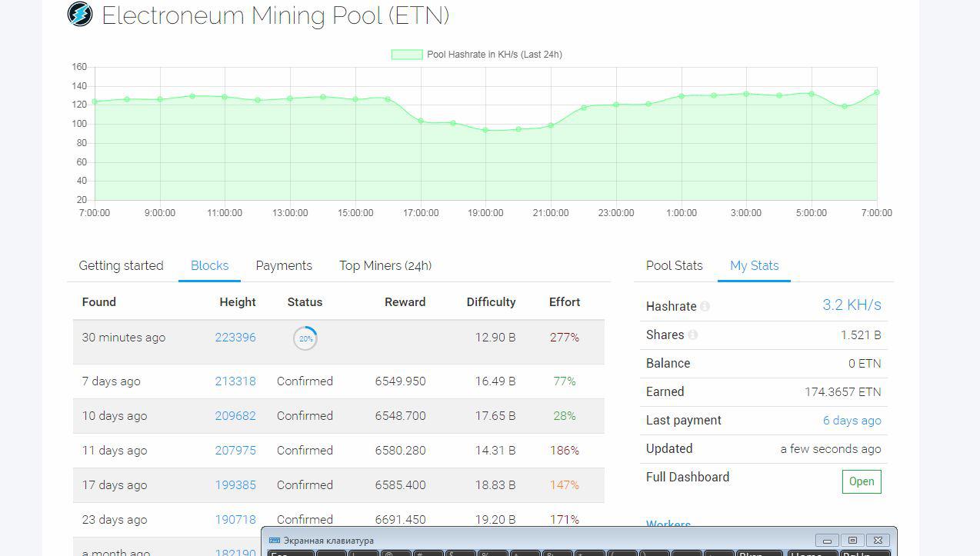Click the 3.2 KH/s hashrate value
The width and height of the screenshot is (980, 556).
coord(852,305)
